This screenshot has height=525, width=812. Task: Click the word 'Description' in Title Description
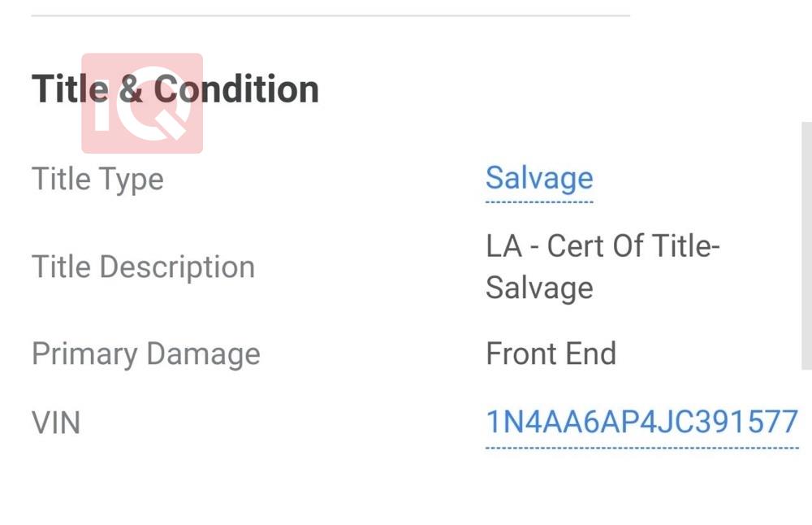click(x=177, y=267)
